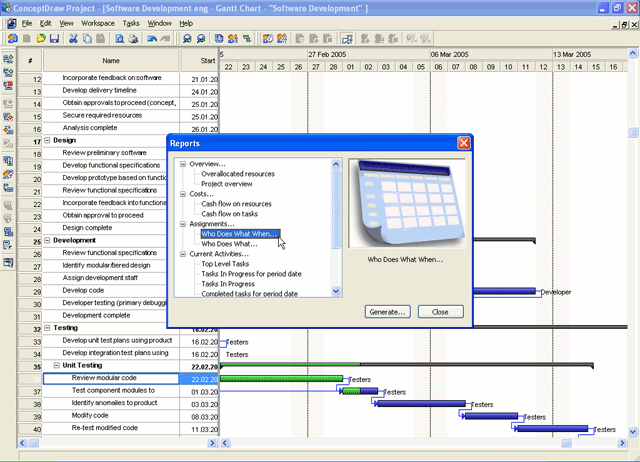The width and height of the screenshot is (640, 462).
Task: Click the green-red linked boxes toolbar icon
Action: coord(247,39)
